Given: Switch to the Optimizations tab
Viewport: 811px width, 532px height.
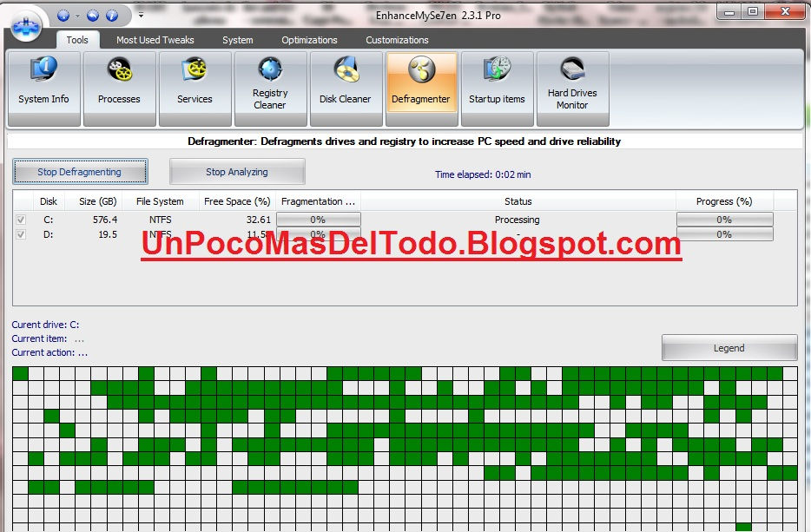Looking at the screenshot, I should [309, 40].
